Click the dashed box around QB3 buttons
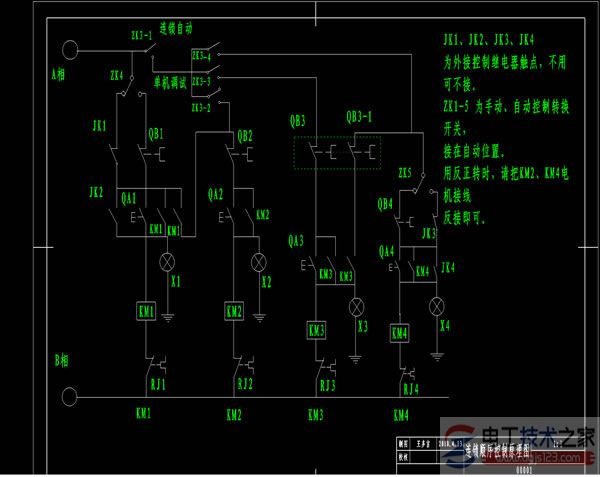This screenshot has height=477, width=600. pos(337,153)
